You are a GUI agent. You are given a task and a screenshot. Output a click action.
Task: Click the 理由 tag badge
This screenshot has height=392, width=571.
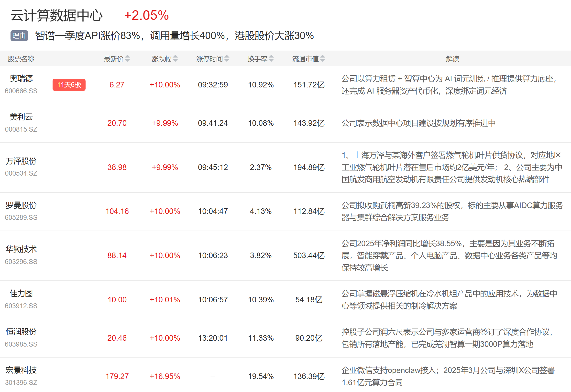coord(19,36)
